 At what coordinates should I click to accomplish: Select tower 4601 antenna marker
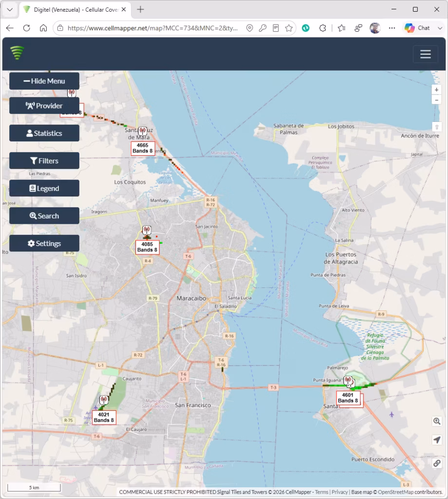coord(348,380)
